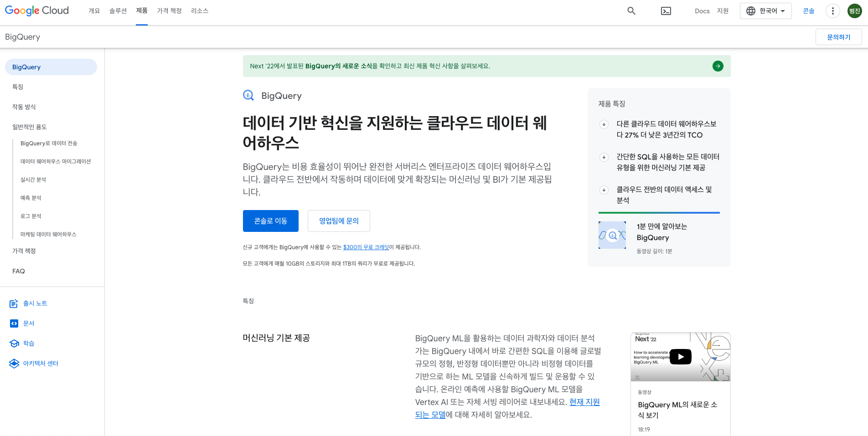The height and width of the screenshot is (436, 868).
Task: Open 데이터 웨어하우스 마이그레이션 sidebar item
Action: [x=56, y=162]
